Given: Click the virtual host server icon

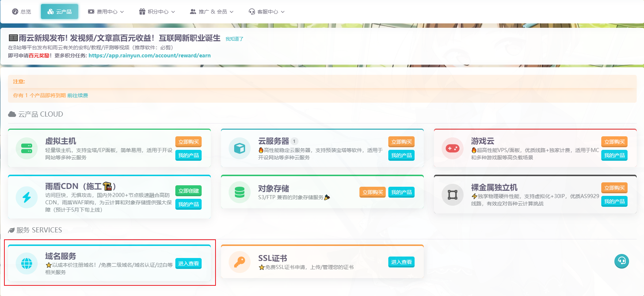Looking at the screenshot, I should (27, 148).
